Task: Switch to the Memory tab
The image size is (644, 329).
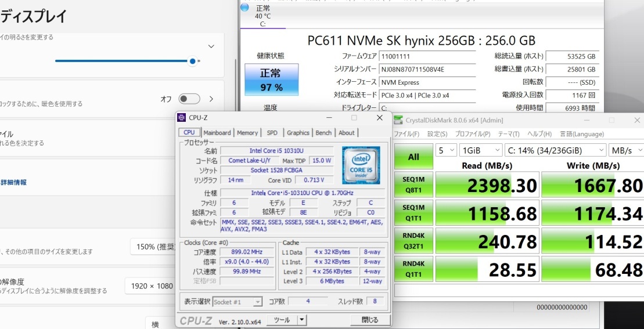Action: pos(247,132)
